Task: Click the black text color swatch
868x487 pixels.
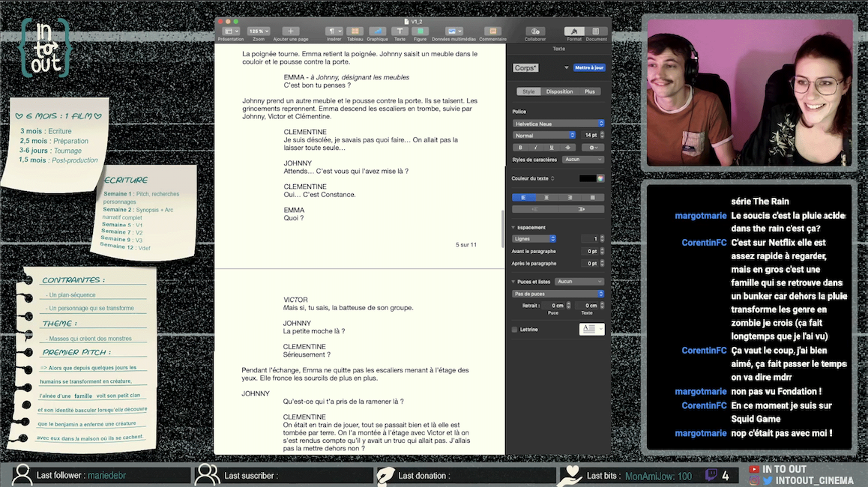Action: tap(588, 178)
